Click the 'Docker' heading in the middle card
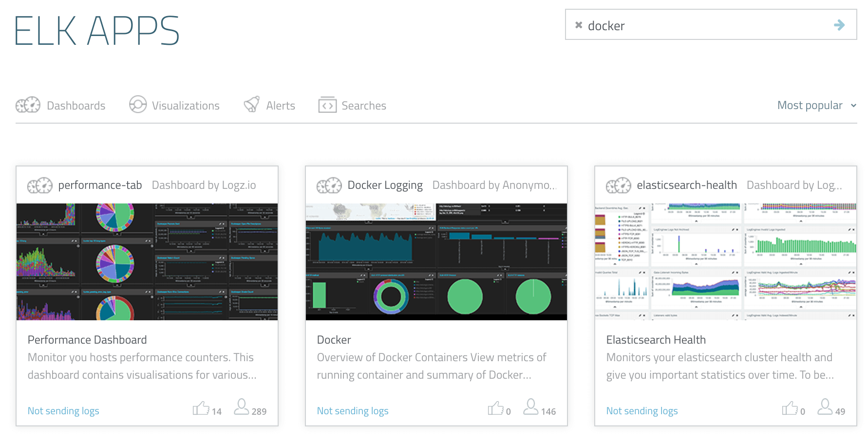The image size is (868, 441). pyautogui.click(x=334, y=340)
